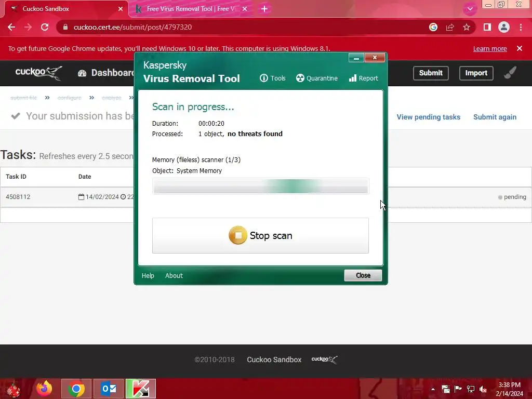Click the Stop scan button

pyautogui.click(x=260, y=235)
